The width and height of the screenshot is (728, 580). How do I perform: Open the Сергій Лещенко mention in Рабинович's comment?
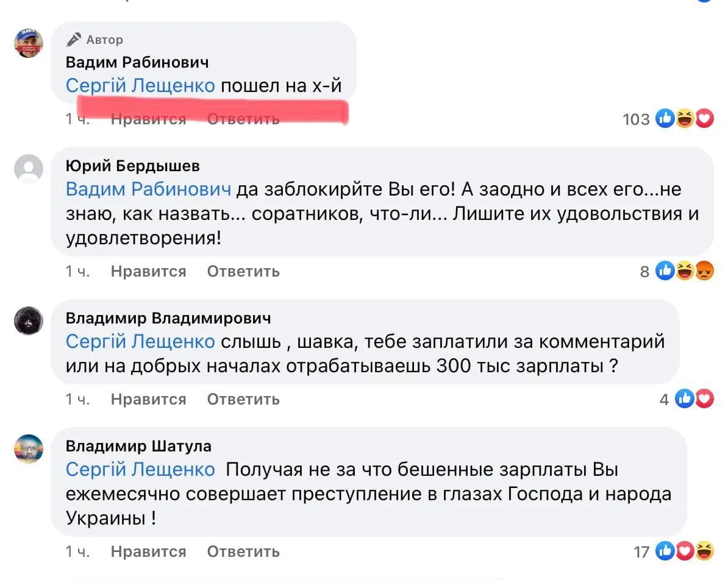coord(140,86)
